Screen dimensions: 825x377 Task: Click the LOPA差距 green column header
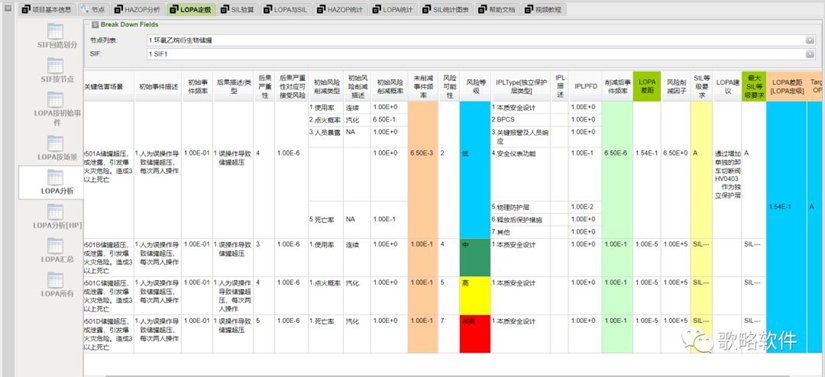647,86
